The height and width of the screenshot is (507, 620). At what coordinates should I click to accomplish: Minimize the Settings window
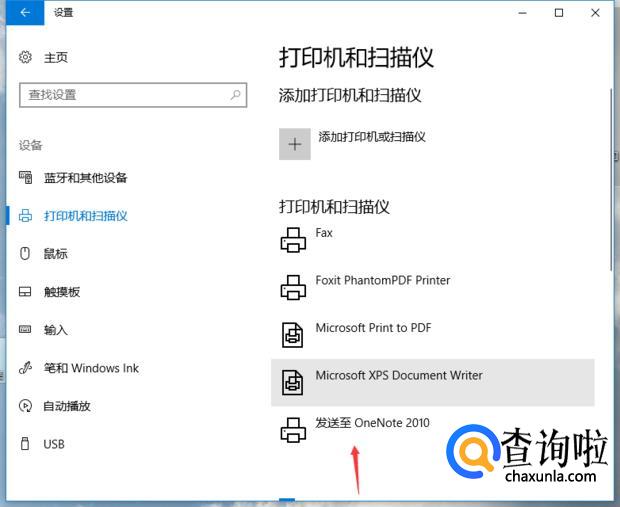(522, 13)
